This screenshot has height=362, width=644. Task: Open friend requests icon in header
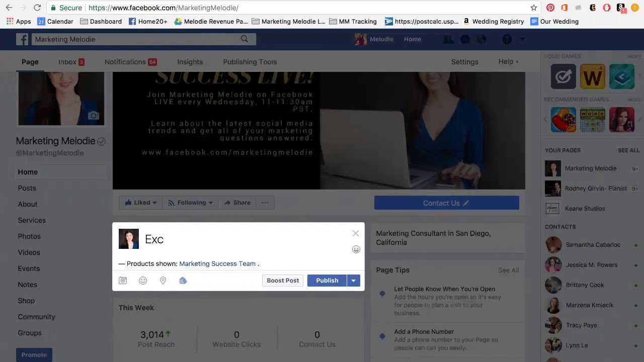[x=448, y=39]
